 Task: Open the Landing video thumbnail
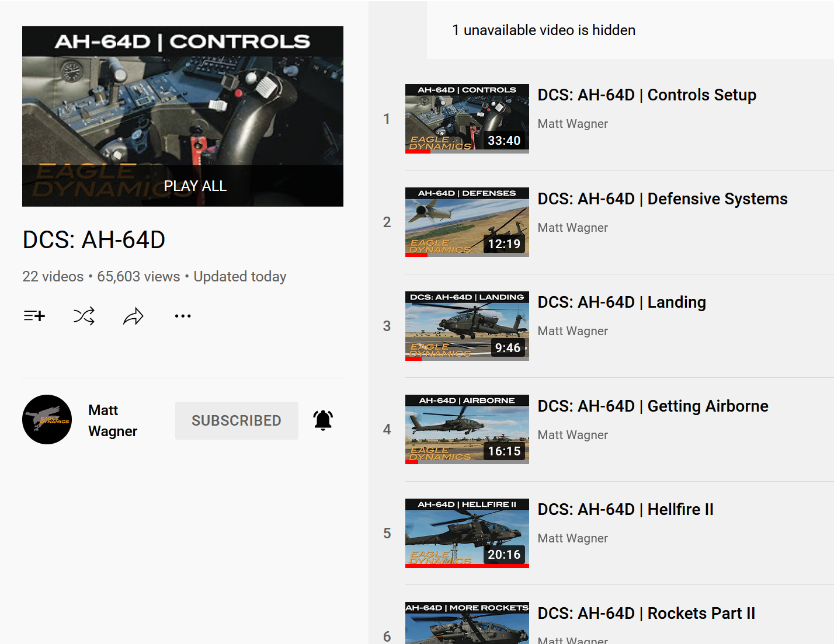pyautogui.click(x=467, y=326)
